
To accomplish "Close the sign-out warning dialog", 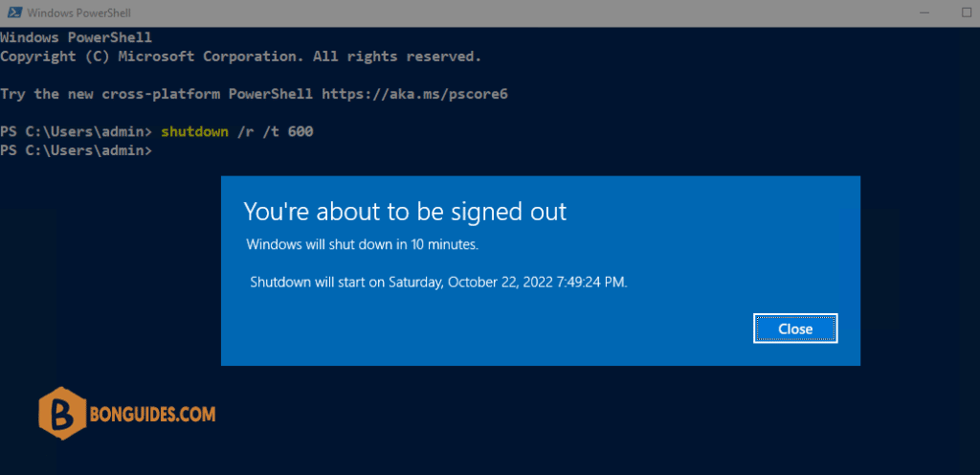I will [x=795, y=328].
